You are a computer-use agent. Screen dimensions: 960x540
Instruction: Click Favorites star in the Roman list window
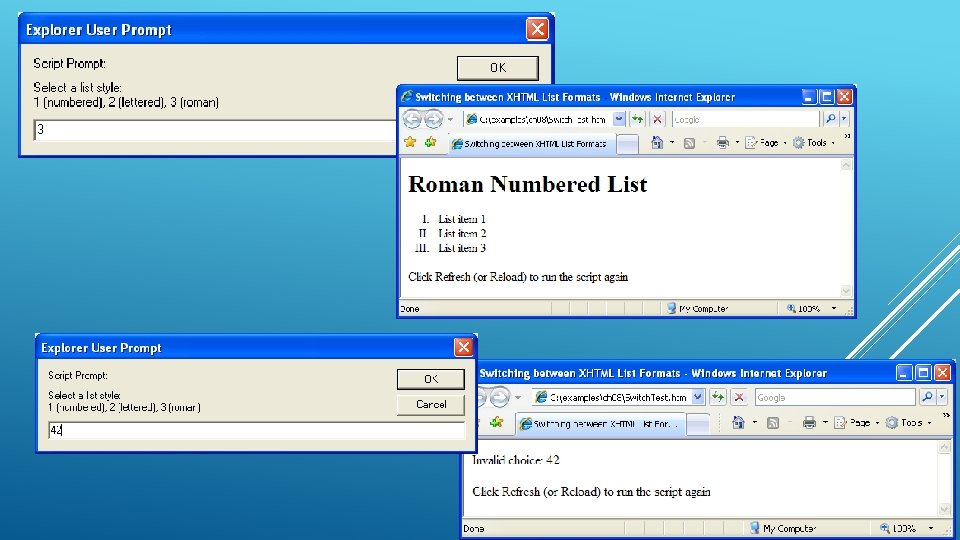coord(410,143)
